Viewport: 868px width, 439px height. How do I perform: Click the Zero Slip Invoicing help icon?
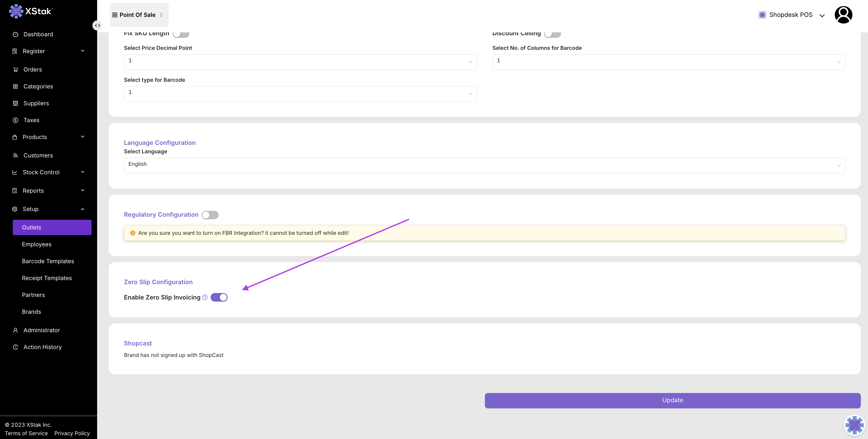pos(205,297)
